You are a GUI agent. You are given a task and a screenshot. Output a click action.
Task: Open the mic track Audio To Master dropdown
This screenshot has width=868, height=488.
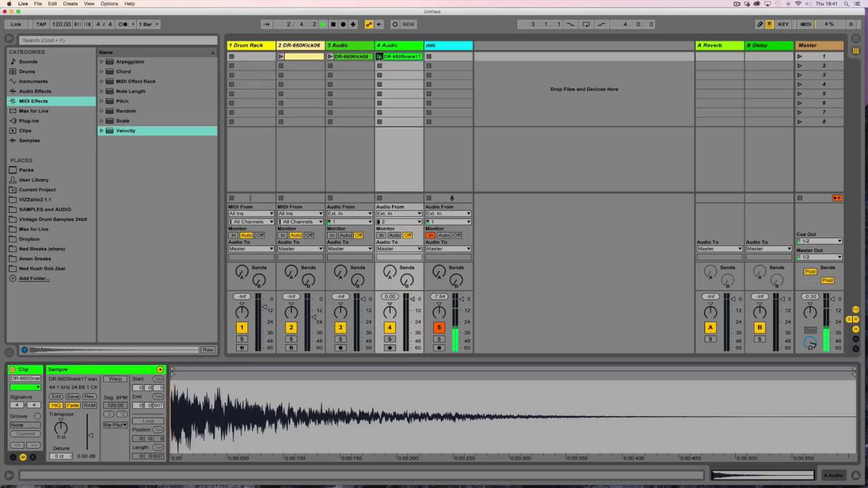(448, 249)
